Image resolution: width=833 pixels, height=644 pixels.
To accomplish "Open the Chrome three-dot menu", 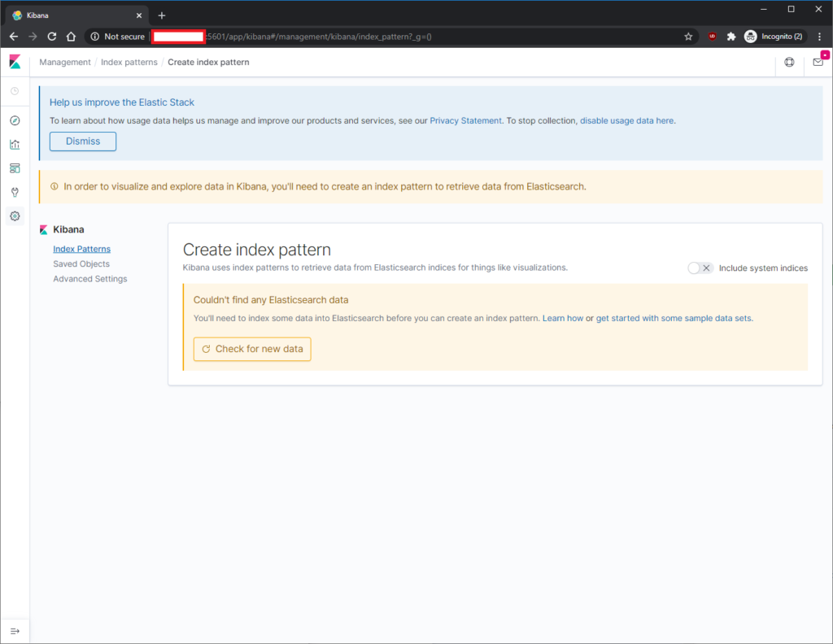I will (x=820, y=37).
